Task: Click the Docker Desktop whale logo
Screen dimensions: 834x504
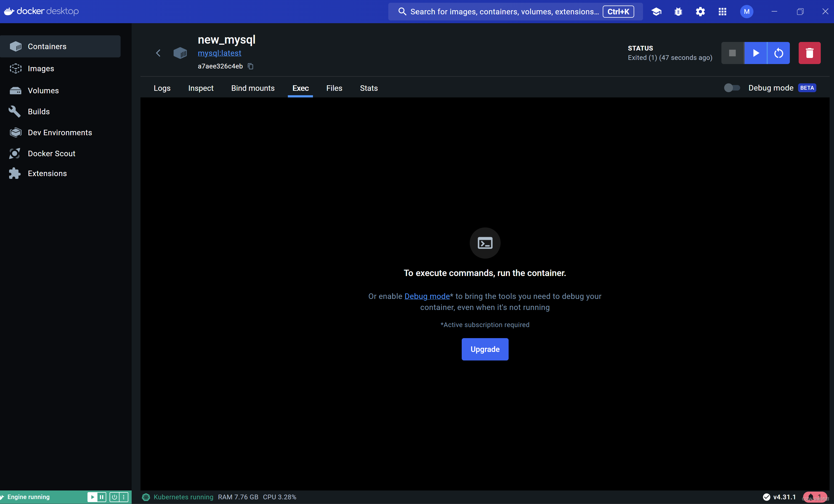Action: pos(9,11)
